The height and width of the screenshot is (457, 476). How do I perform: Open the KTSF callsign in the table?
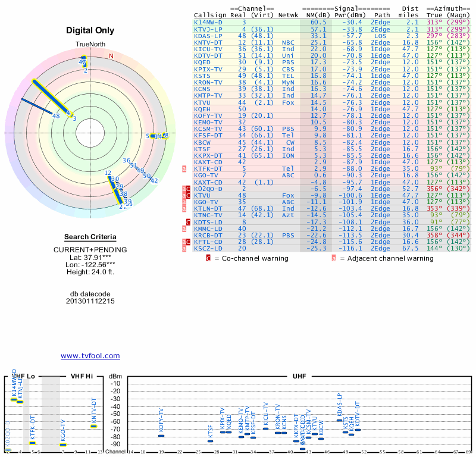point(202,149)
